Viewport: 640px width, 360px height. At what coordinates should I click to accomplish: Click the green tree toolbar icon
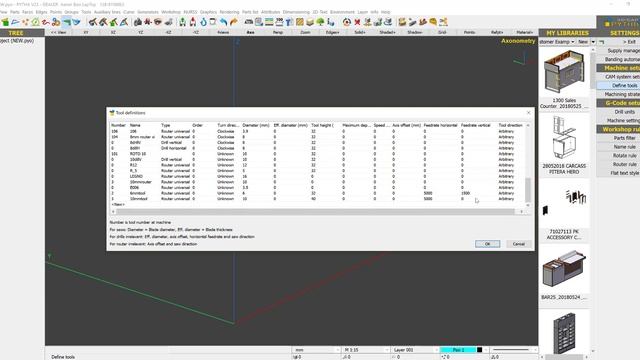(320, 22)
